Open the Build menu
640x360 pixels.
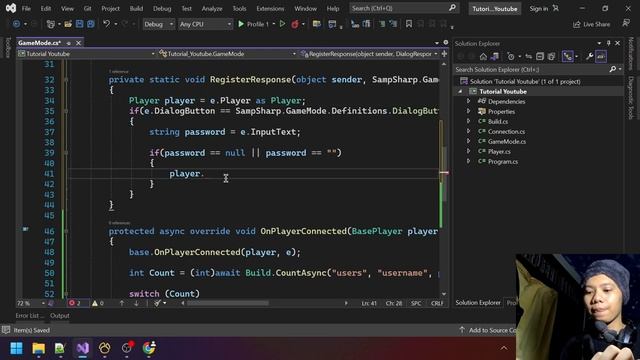point(136,8)
